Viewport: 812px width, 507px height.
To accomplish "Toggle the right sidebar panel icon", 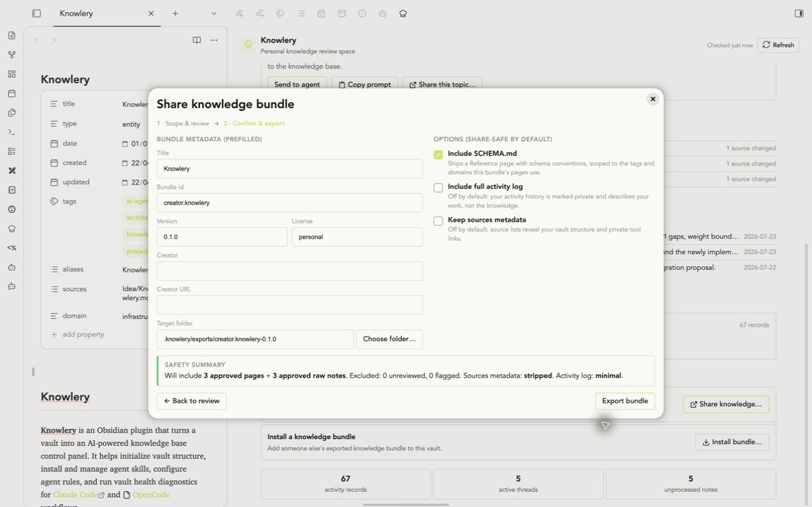I will tap(799, 13).
